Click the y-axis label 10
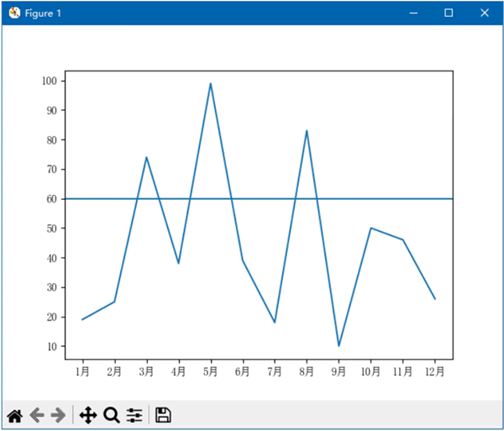Image resolution: width=504 pixels, height=431 pixels. [x=52, y=346]
